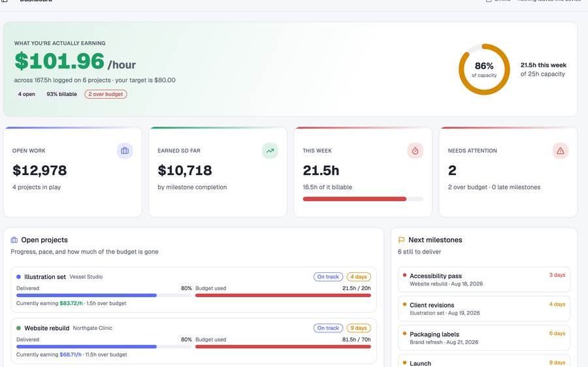
Task: Click the orange dot beside Launch milestone
Action: point(404,362)
